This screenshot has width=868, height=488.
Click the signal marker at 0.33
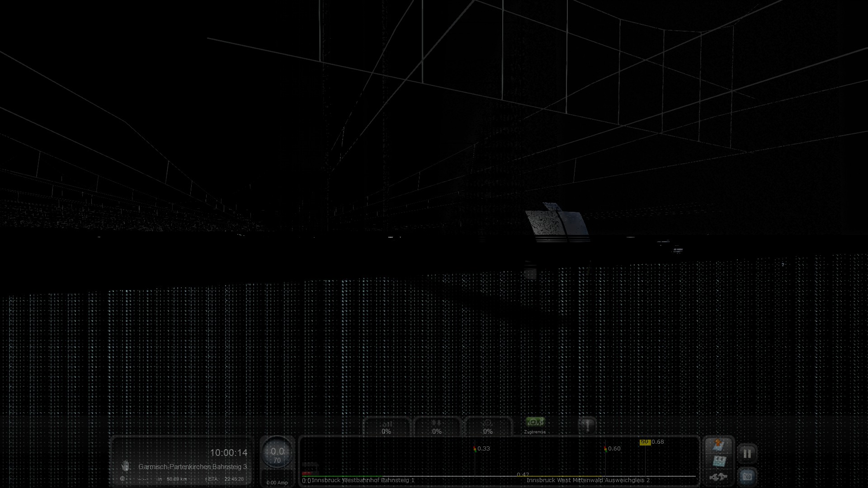point(475,449)
